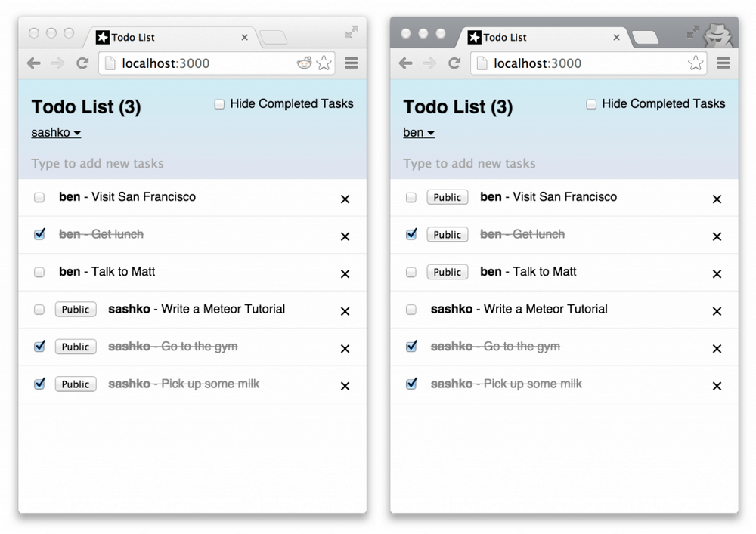Click Public button for 'Visit San Francisco' task
Screen dimensions: 756x534
[x=448, y=197]
